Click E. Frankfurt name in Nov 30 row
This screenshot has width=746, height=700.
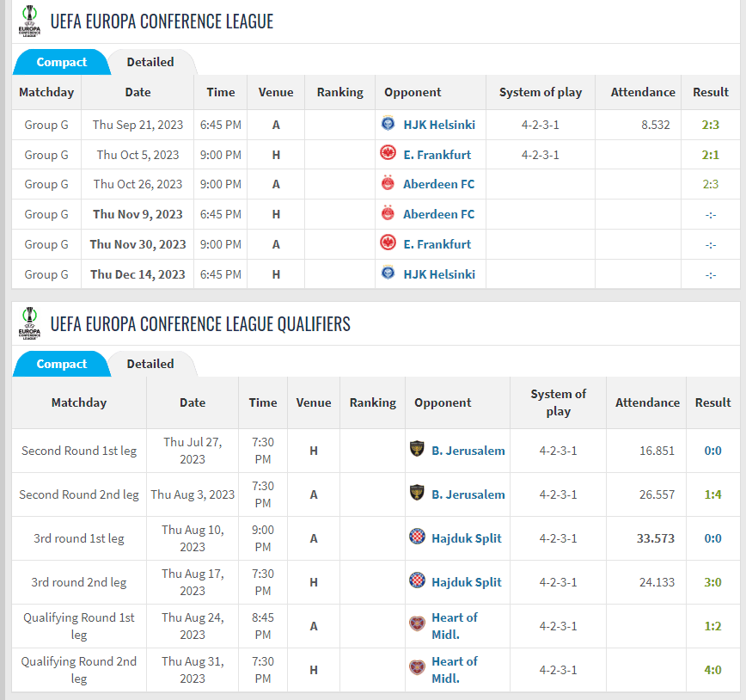pos(437,244)
